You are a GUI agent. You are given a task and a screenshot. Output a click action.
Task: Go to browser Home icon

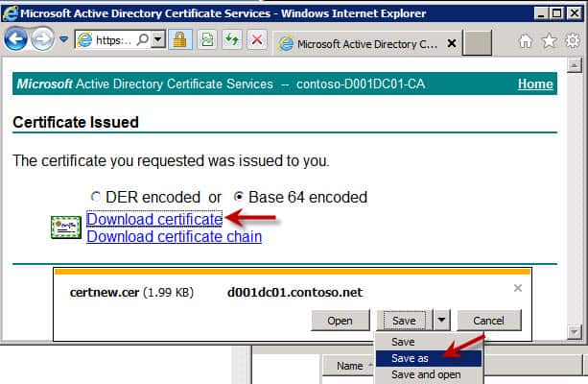click(526, 40)
